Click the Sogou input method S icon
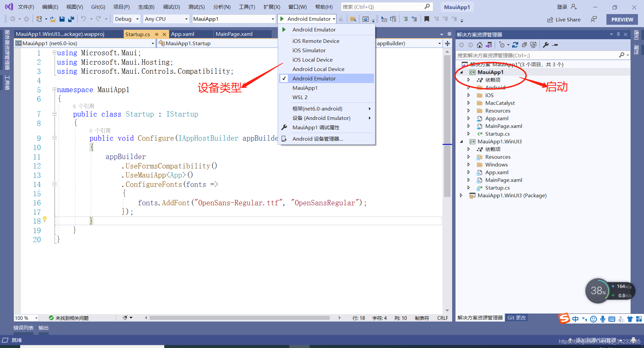Viewport: 644px width, 348px height. [564, 318]
